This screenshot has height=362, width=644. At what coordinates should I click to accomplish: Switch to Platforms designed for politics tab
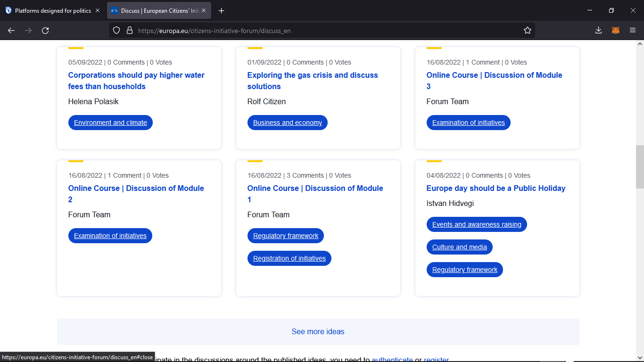(x=53, y=10)
